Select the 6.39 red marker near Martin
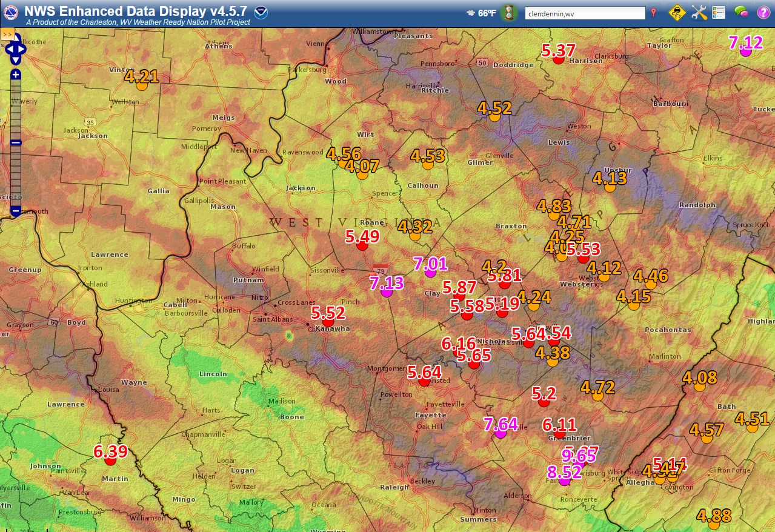This screenshot has height=532, width=775. tap(110, 461)
